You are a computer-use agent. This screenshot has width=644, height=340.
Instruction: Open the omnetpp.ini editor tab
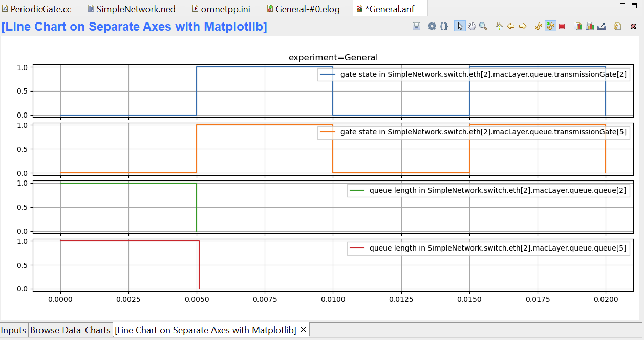tap(221, 9)
